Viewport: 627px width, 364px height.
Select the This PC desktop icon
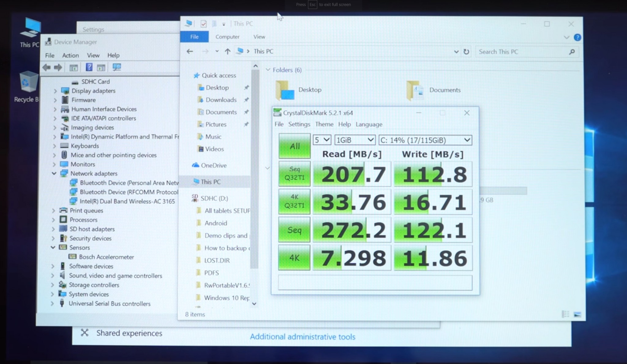[x=30, y=33]
